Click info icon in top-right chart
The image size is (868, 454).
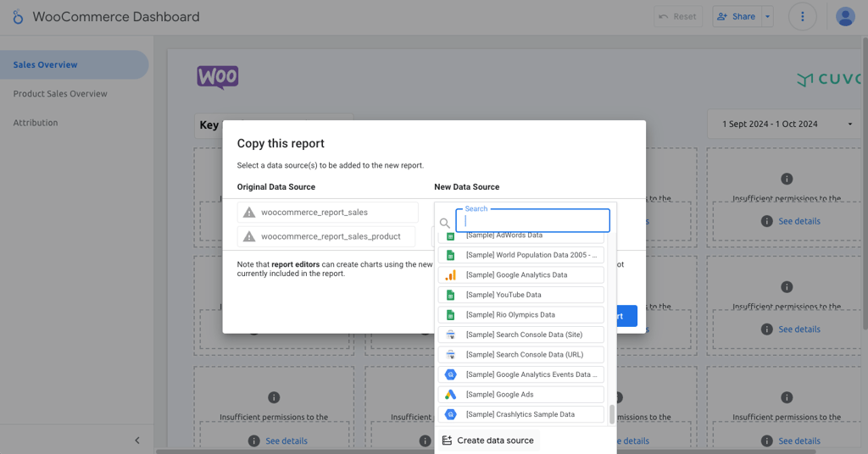point(787,179)
